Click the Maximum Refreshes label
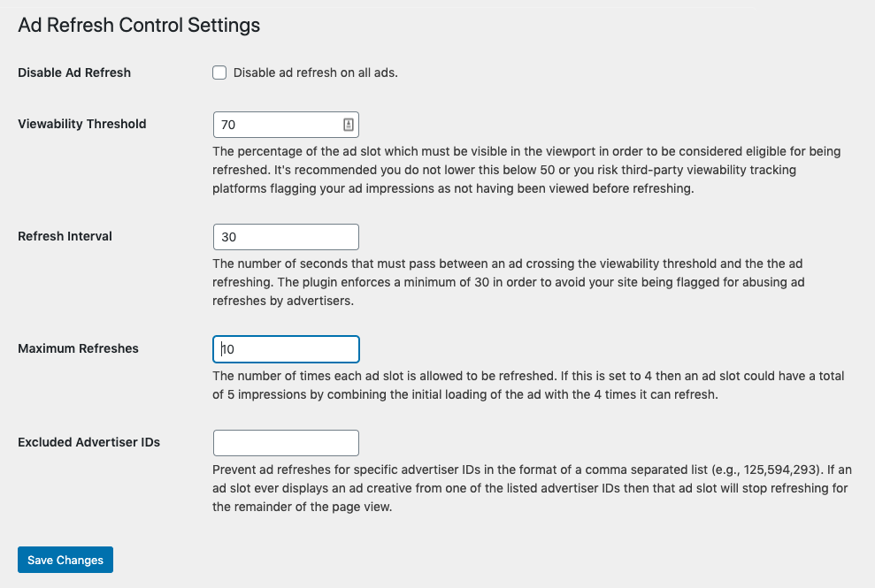Viewport: 875px width, 588px height. (78, 348)
